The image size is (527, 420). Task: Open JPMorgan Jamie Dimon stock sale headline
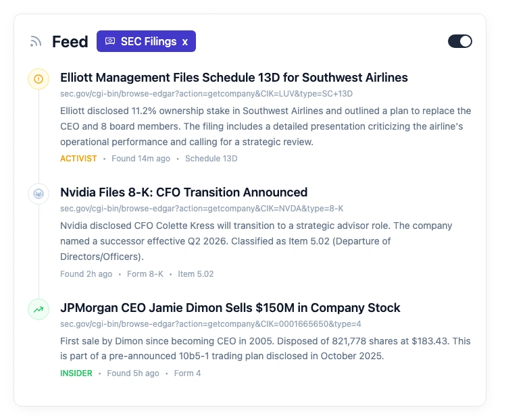(x=230, y=308)
